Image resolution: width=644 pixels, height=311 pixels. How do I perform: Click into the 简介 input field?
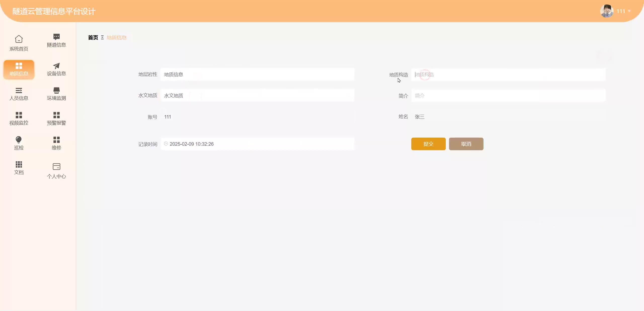pyautogui.click(x=508, y=96)
